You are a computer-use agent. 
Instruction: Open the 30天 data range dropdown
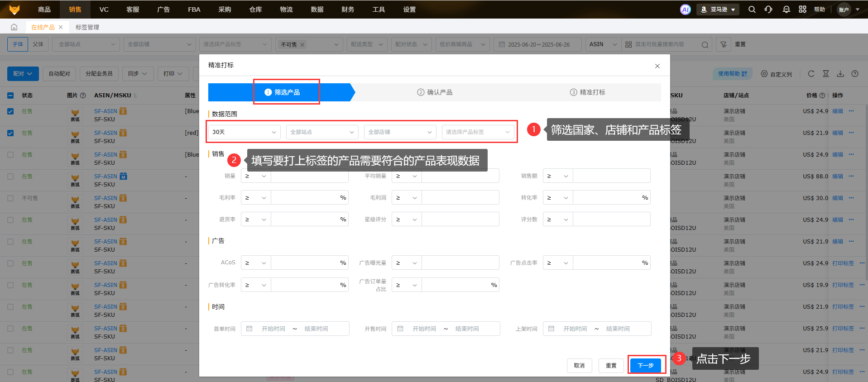coord(245,132)
